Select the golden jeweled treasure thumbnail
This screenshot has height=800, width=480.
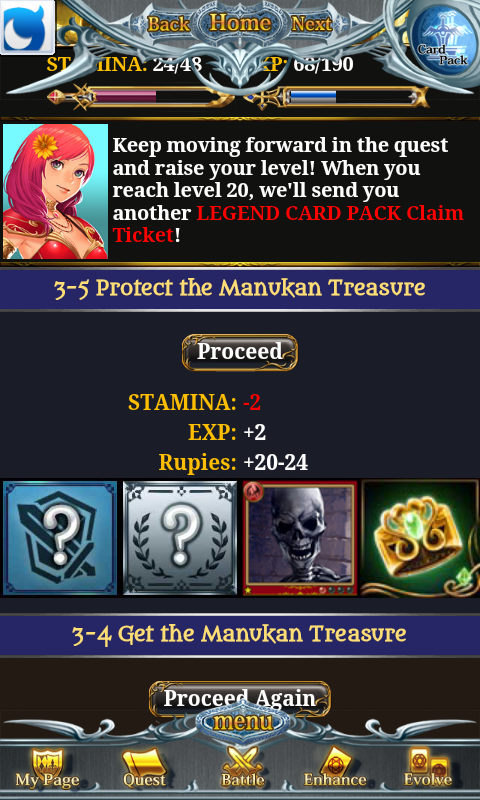point(420,538)
